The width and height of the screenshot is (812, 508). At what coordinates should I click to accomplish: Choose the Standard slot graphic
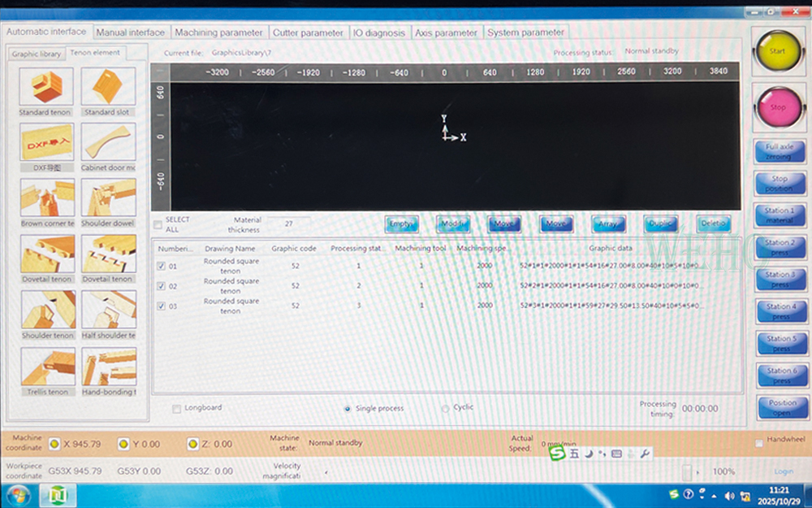(108, 87)
